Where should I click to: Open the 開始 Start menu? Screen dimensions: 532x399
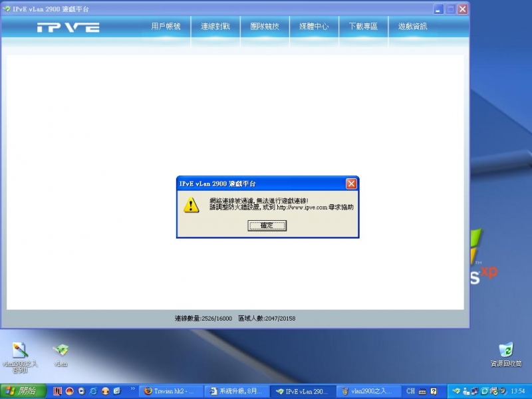(23, 391)
